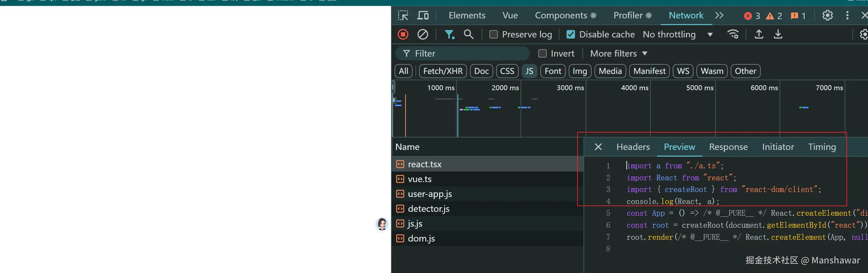
Task: Tick the Invert filter checkbox
Action: [x=542, y=53]
